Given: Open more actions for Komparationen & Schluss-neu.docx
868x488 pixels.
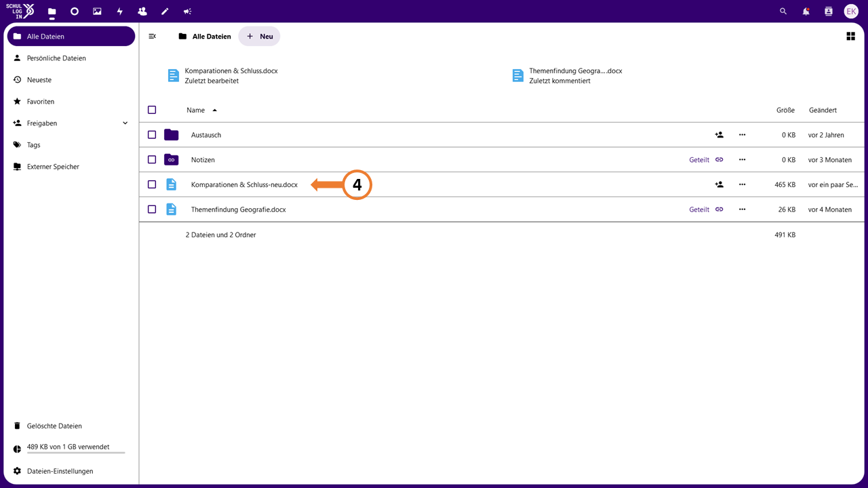Looking at the screenshot, I should [x=742, y=184].
